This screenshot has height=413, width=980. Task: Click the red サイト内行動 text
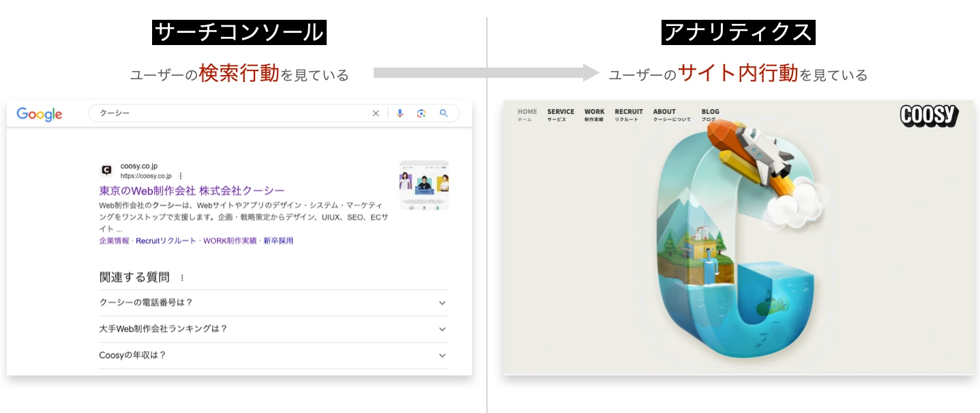click(738, 74)
